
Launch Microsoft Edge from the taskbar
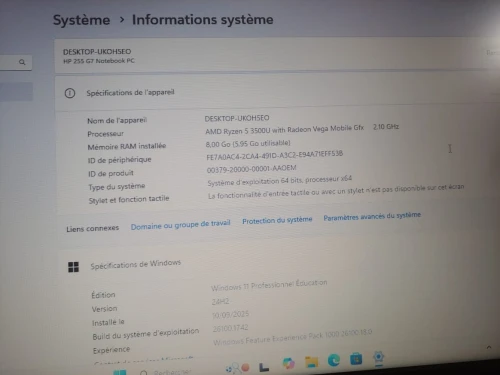pyautogui.click(x=334, y=360)
